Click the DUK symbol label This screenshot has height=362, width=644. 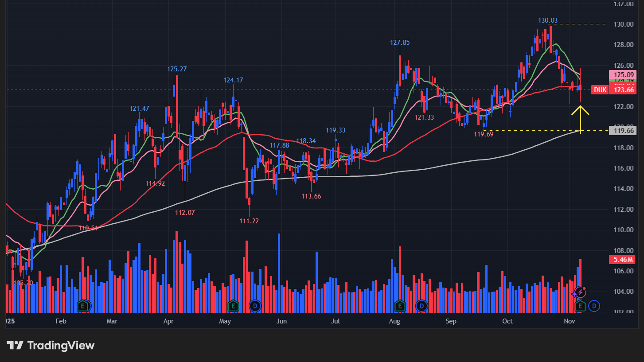(x=600, y=90)
